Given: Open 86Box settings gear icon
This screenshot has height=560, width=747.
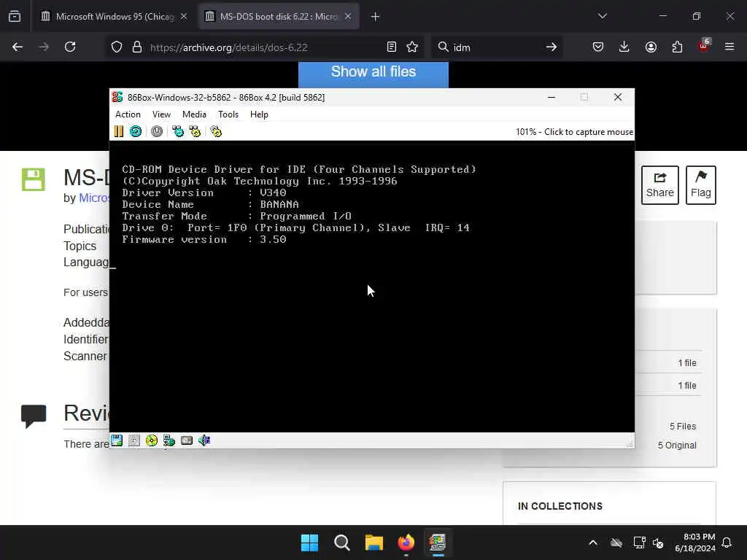Looking at the screenshot, I should 216,131.
